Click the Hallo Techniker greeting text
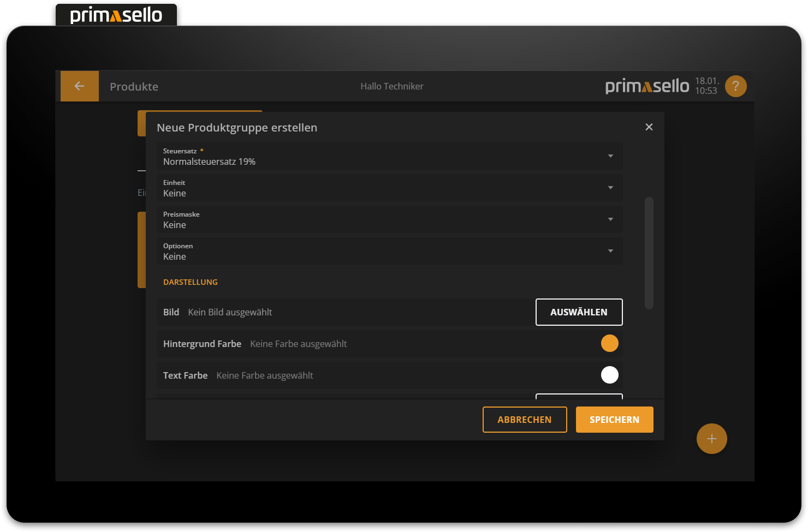The height and width of the screenshot is (532, 808). (x=391, y=86)
